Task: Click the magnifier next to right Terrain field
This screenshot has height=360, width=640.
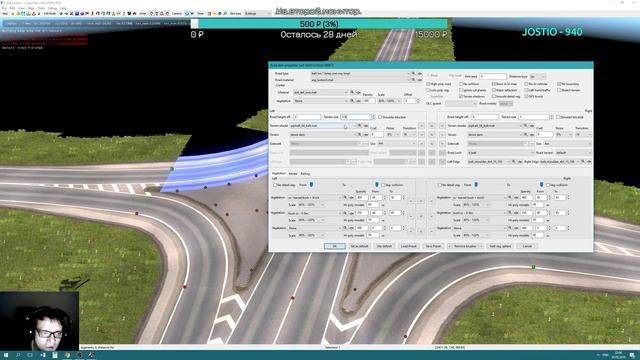Action: (526, 135)
